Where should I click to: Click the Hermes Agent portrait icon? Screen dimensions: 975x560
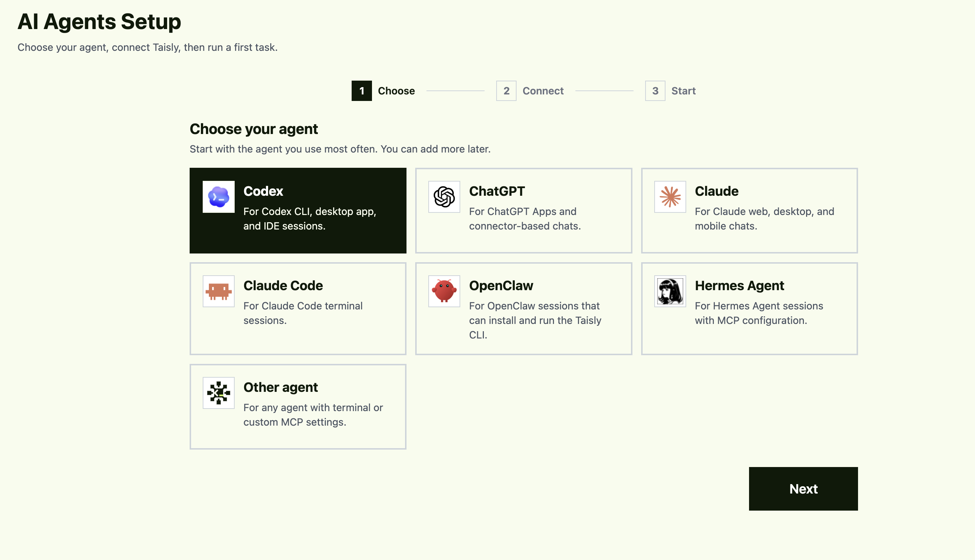[670, 291]
